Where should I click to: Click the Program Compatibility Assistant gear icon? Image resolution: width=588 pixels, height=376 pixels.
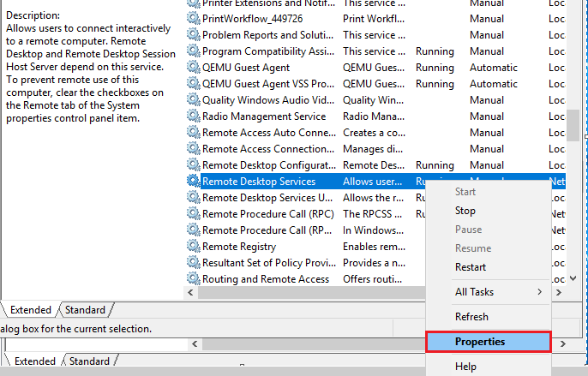(x=194, y=51)
